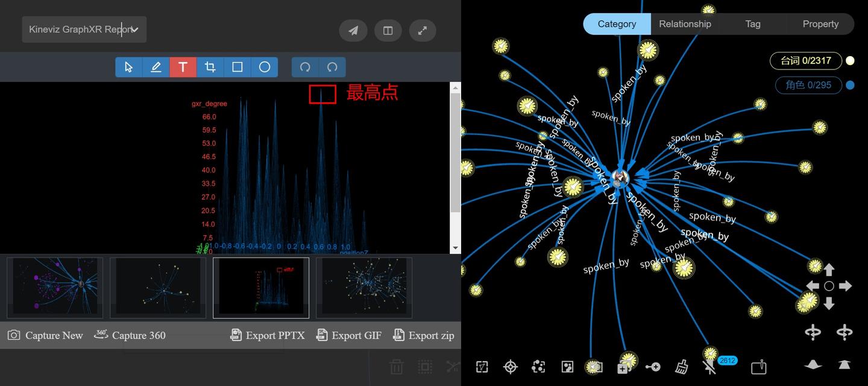The height and width of the screenshot is (386, 868).
Task: Click the up rotation arrow in navigation control
Action: pos(829,270)
